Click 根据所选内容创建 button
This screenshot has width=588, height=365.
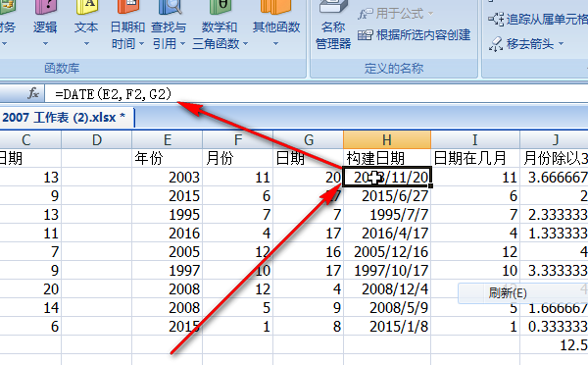[x=414, y=35]
